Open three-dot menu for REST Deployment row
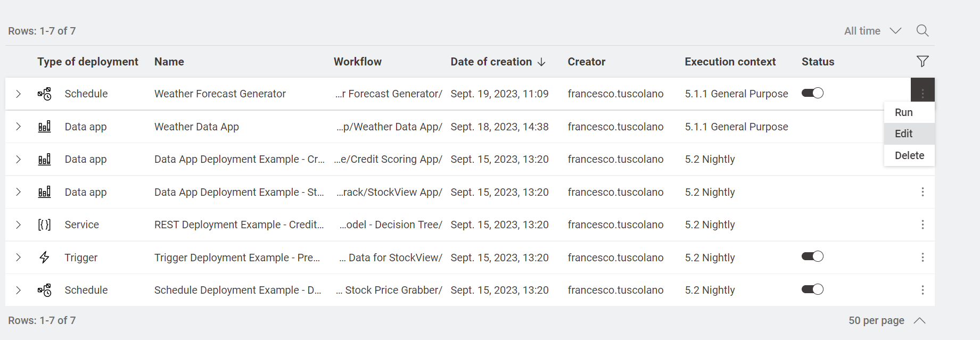980x340 pixels. click(922, 225)
